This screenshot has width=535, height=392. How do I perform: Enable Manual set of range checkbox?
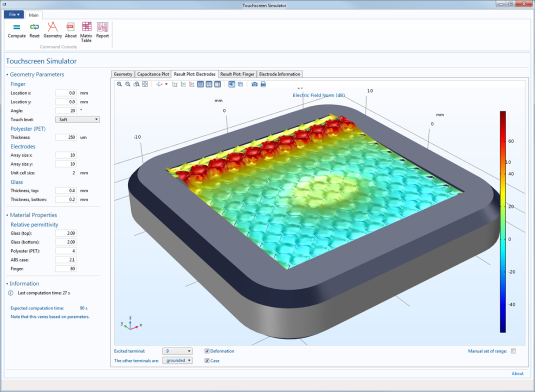(x=514, y=351)
